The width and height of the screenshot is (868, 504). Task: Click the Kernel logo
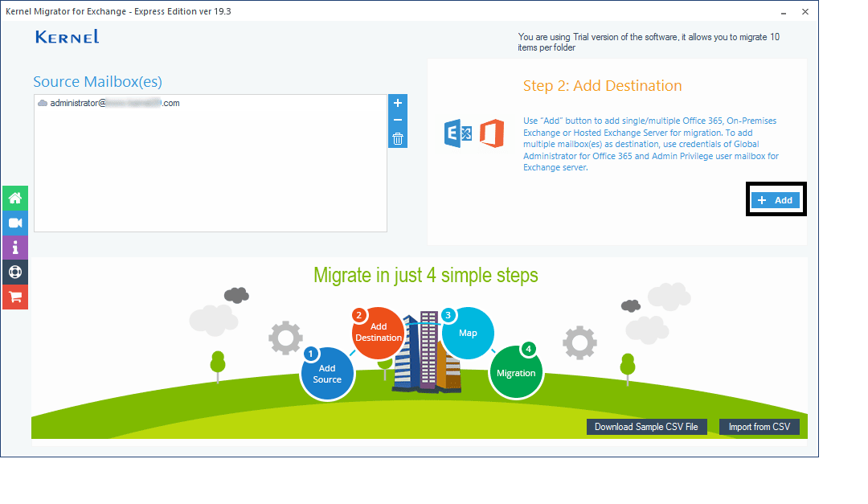(x=68, y=37)
